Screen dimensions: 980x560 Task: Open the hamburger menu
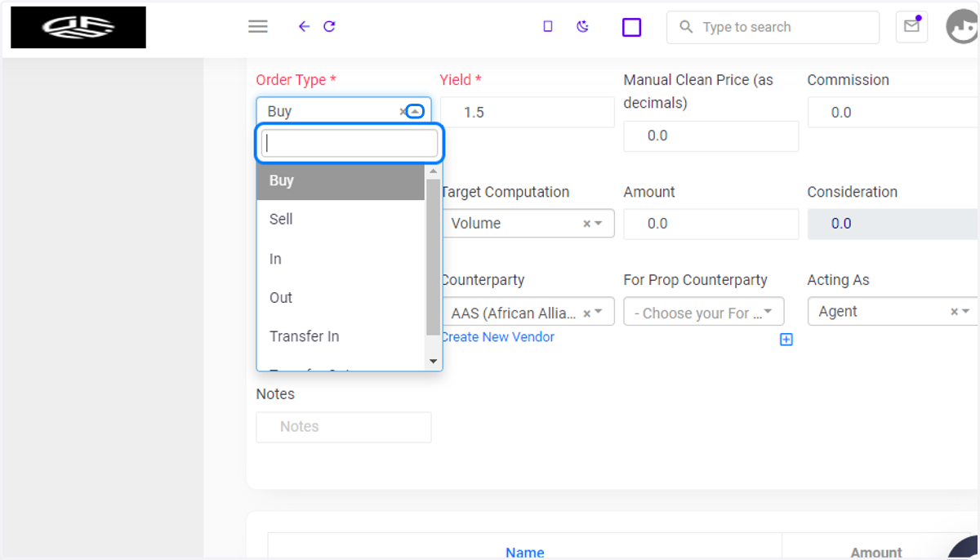(258, 26)
